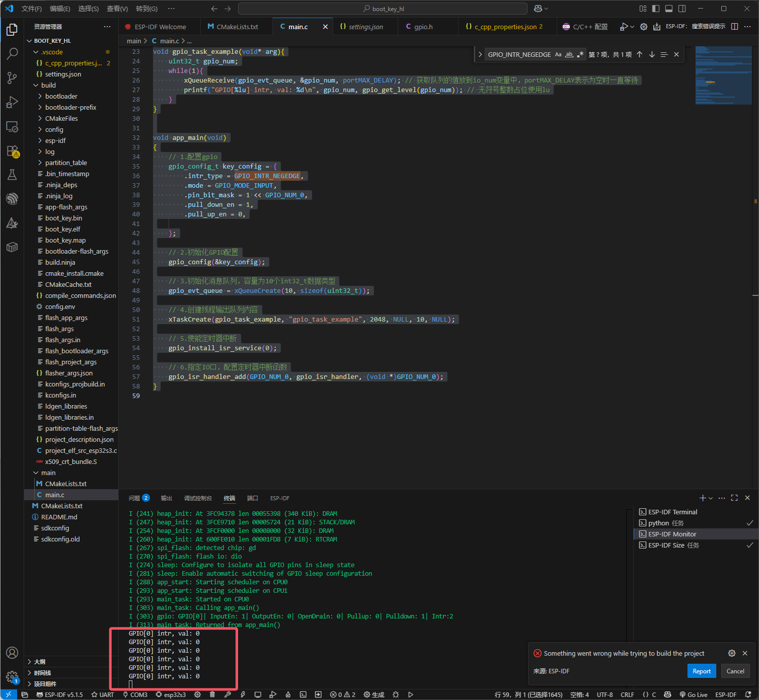Open the 编辑(E) menu
759x700 pixels.
click(x=60, y=9)
